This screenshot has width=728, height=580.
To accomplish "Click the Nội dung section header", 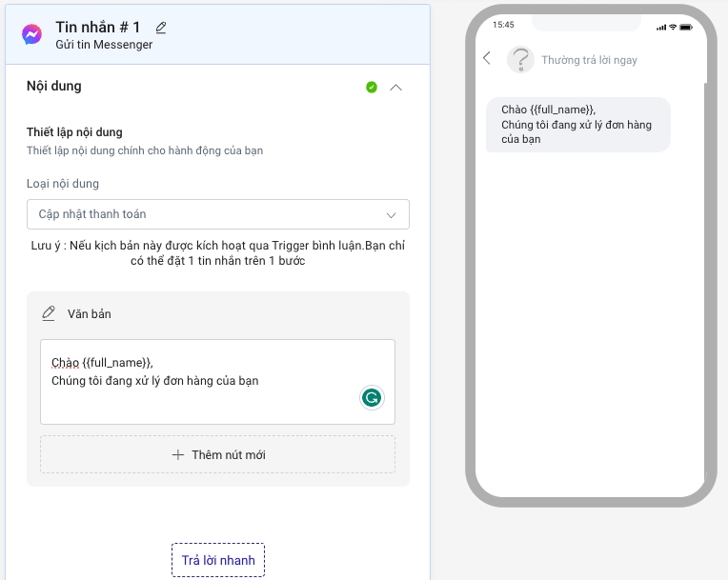I will [54, 86].
